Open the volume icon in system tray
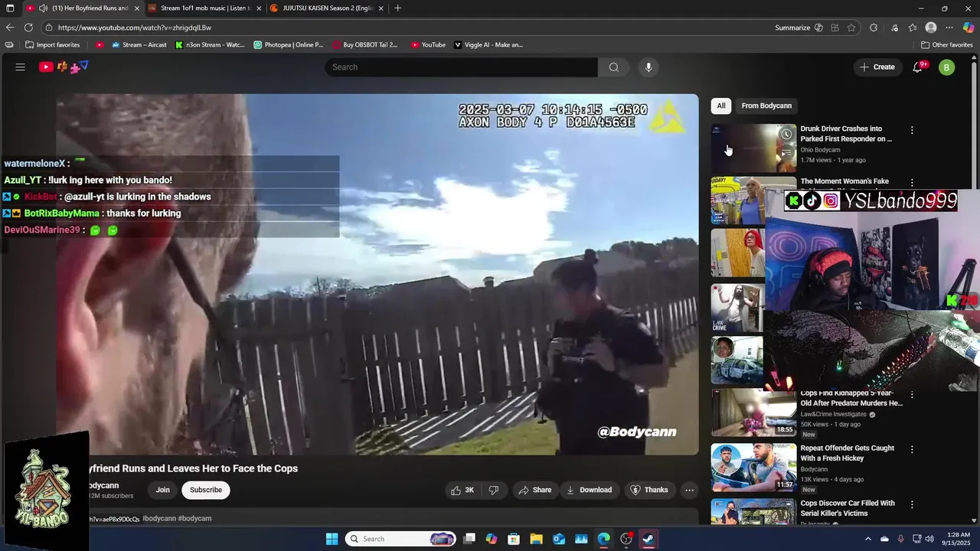This screenshot has width=980, height=551. click(929, 539)
